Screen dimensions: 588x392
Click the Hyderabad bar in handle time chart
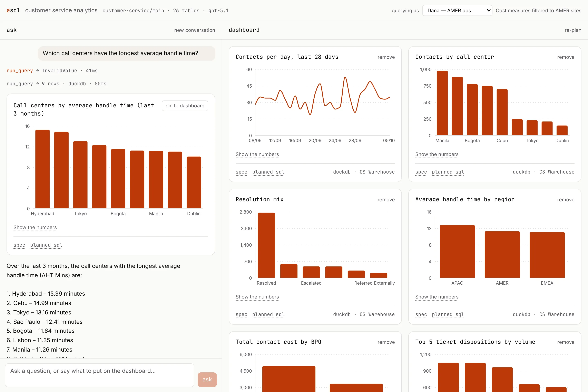coord(42,169)
